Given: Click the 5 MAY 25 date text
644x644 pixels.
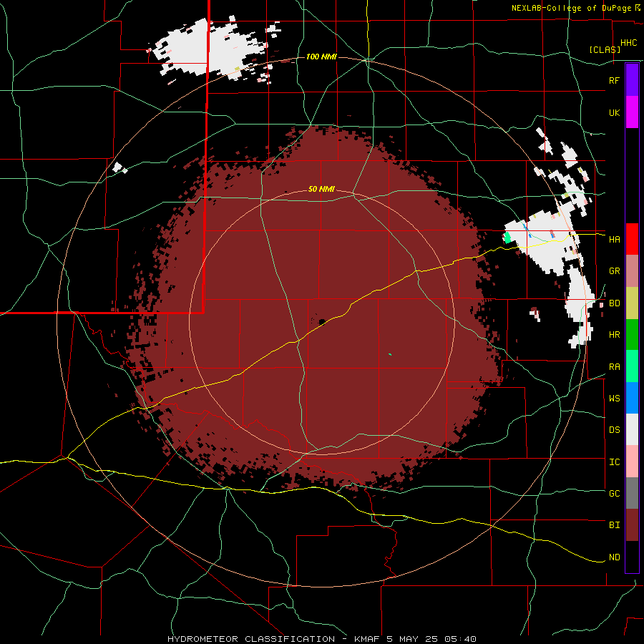Looking at the screenshot, I should click(413, 639).
